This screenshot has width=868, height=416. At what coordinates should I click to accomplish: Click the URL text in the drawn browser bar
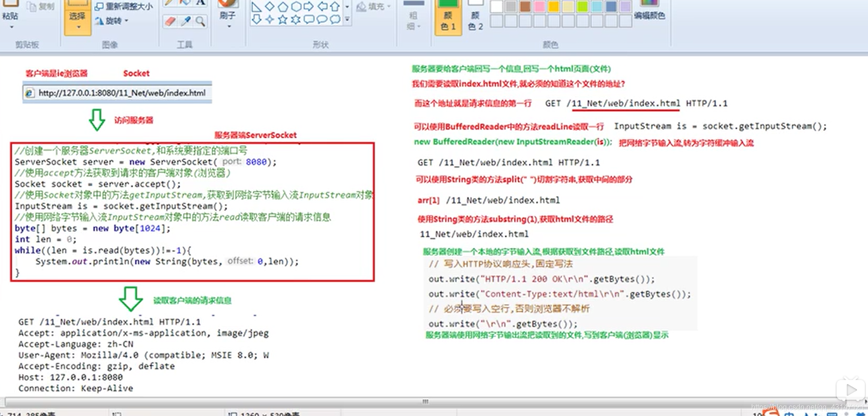point(122,93)
